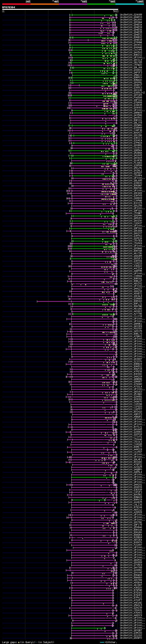Click the query end position label 502
Screen dimensions: 146x644
pyautogui.click(x=115, y=11)
